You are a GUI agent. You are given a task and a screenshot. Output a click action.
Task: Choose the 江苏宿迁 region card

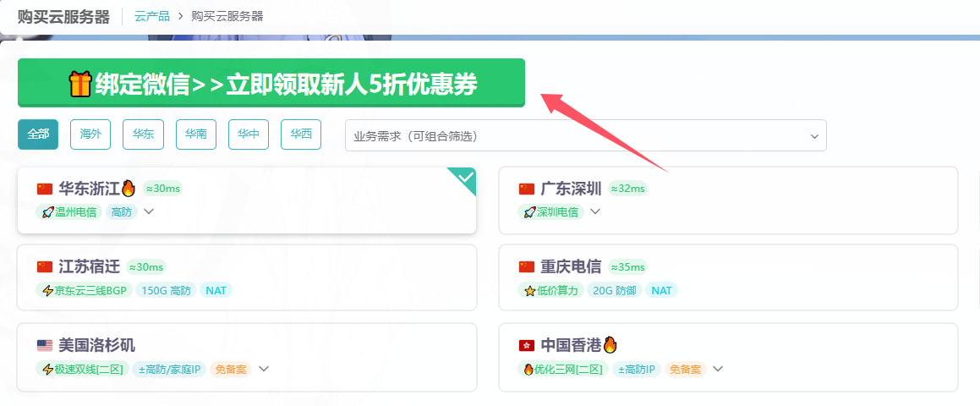click(247, 277)
